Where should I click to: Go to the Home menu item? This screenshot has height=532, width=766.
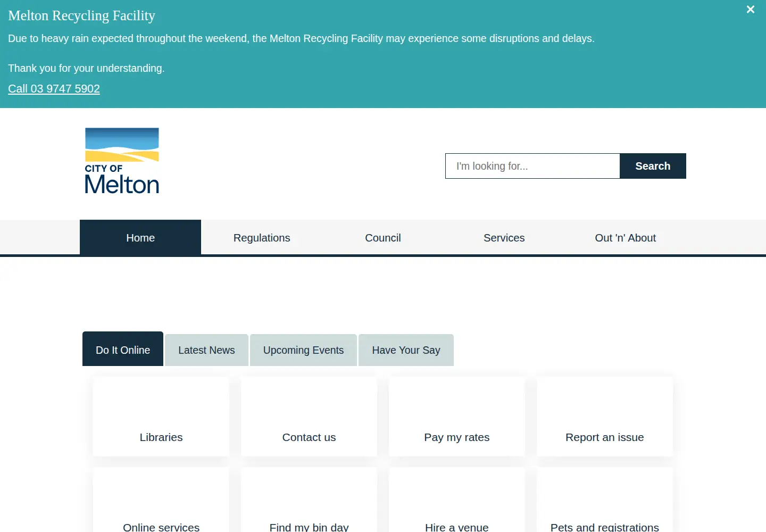[140, 238]
